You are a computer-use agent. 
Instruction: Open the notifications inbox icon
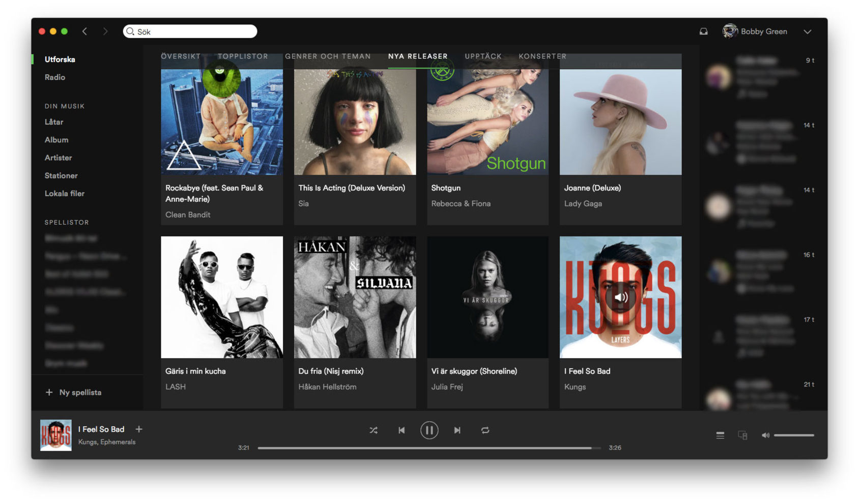[x=703, y=32]
